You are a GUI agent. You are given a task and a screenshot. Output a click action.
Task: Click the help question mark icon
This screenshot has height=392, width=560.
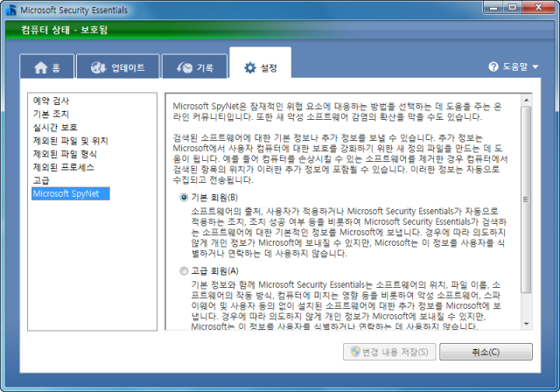(493, 66)
